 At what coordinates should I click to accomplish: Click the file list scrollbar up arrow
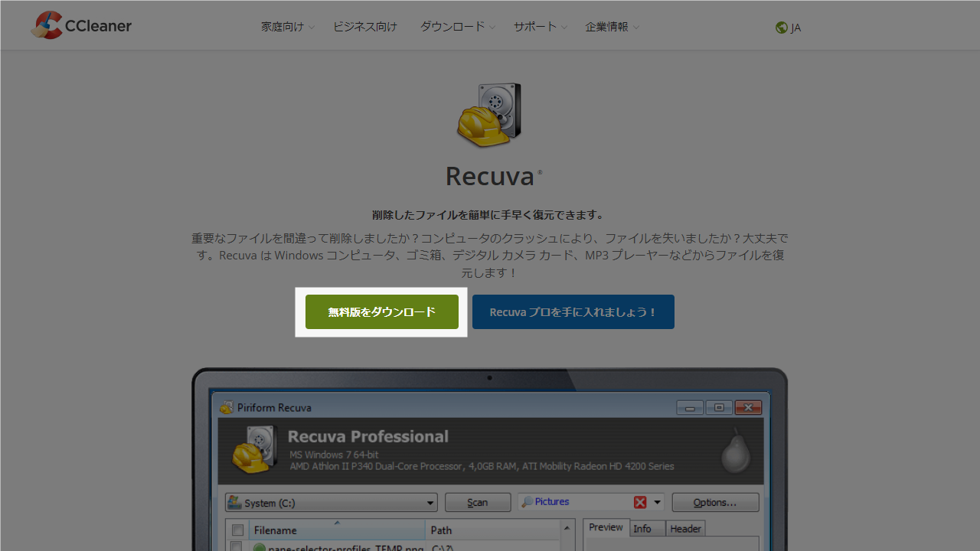coord(567,528)
